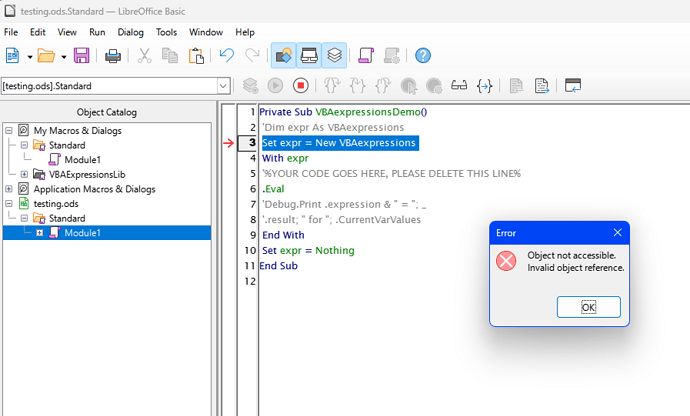Viewport: 690px width, 416px height.
Task: Click the Cut scissors icon
Action: [x=144, y=56]
